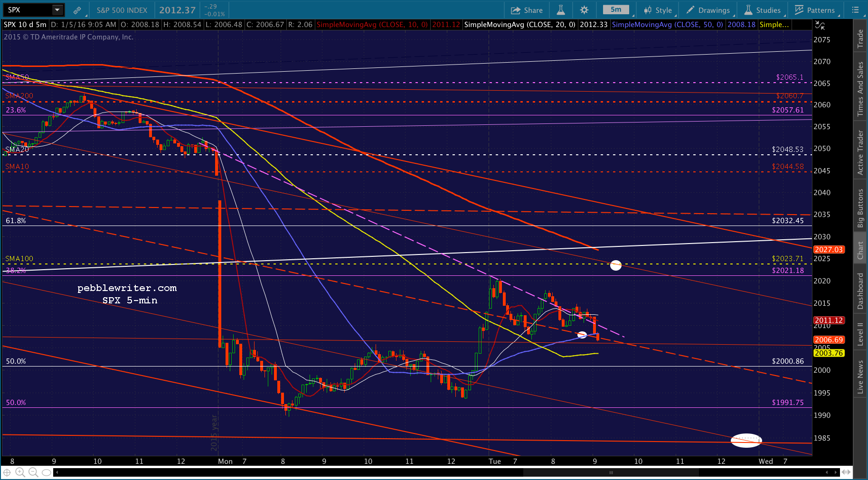Click the scroll left arrow on time scrollbar

click(x=57, y=472)
